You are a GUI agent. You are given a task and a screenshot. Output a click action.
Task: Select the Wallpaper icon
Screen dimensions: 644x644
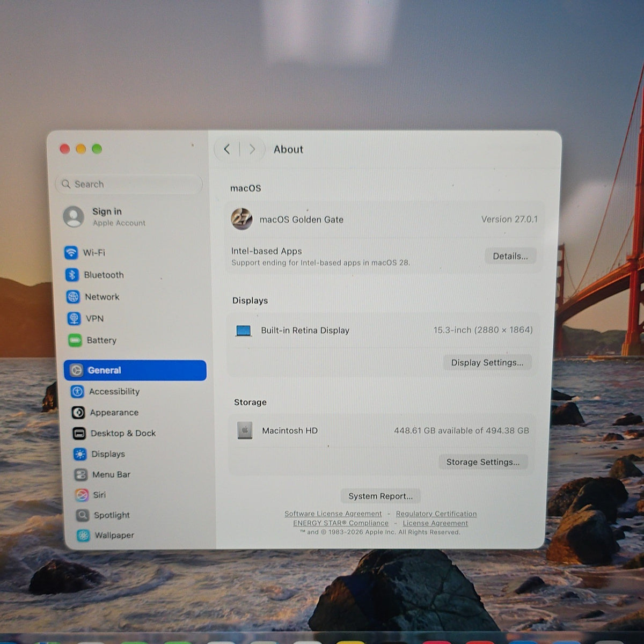(x=83, y=535)
